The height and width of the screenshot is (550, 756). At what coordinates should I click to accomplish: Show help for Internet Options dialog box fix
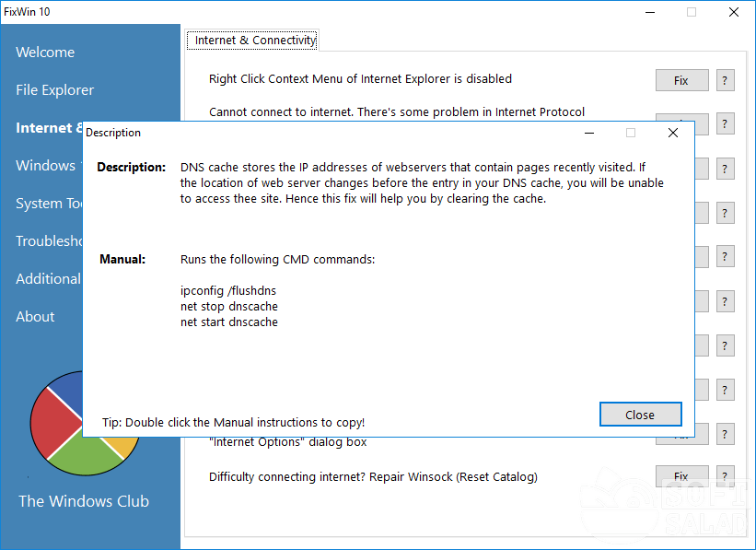725,434
